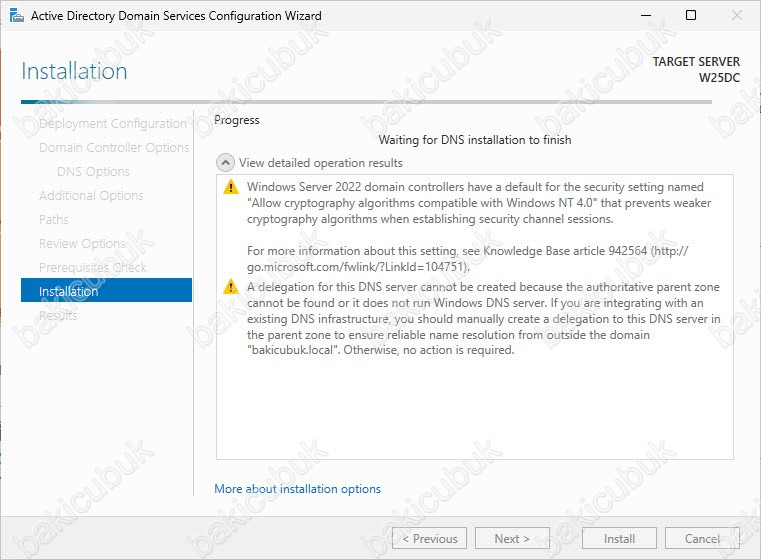The width and height of the screenshot is (761, 560).
Task: Select Paths step in sidebar
Action: (x=53, y=219)
